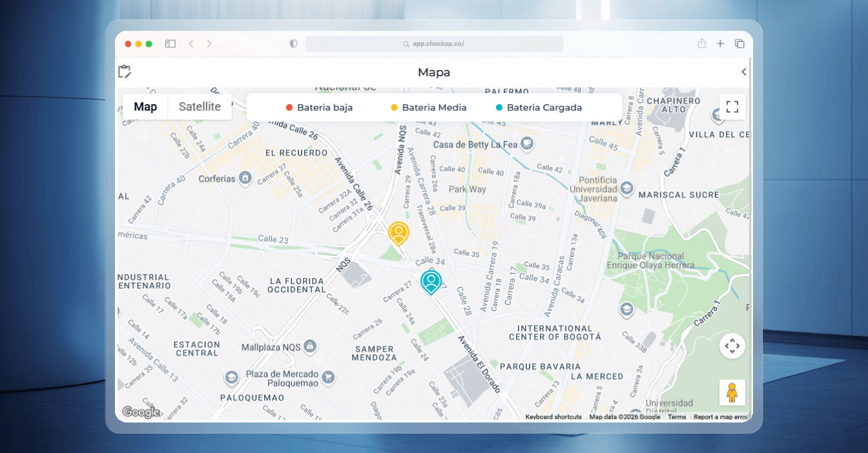
Task: Click the Bateria Cargada legend label
Action: 544,108
